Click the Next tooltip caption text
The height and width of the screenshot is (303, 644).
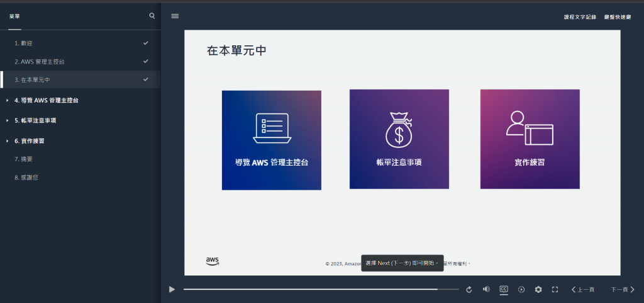click(402, 263)
